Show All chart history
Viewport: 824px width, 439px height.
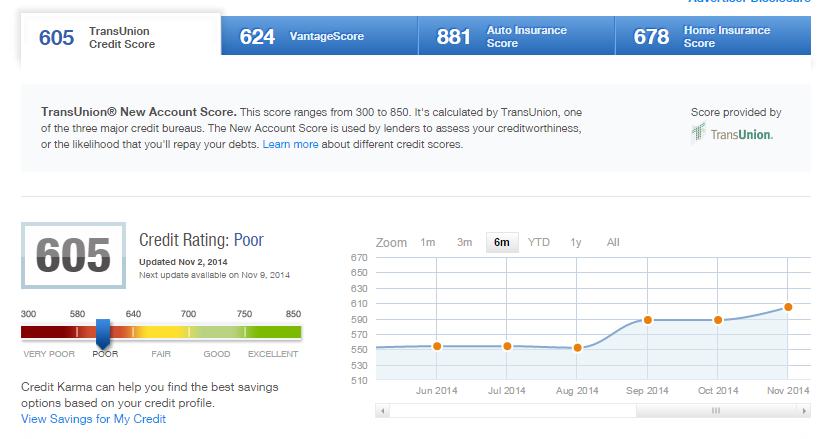point(613,242)
